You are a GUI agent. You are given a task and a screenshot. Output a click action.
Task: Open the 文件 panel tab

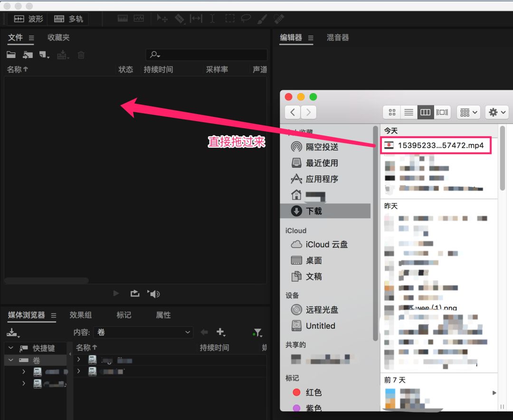tap(15, 38)
